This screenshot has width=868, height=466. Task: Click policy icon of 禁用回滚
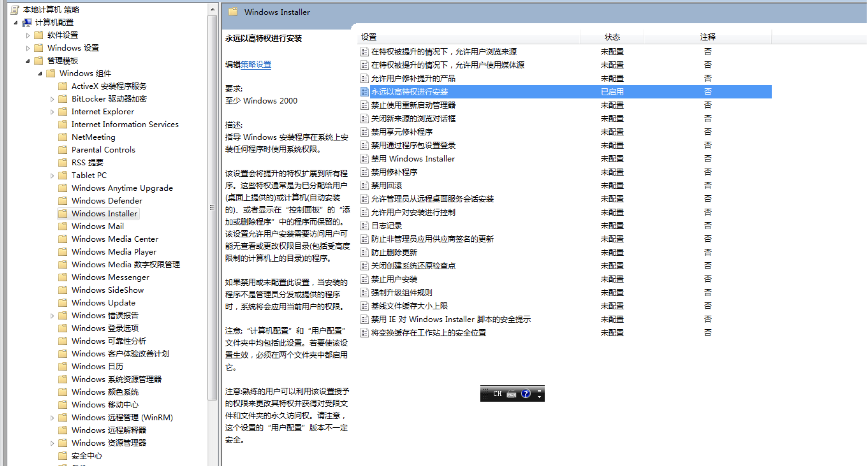point(364,185)
